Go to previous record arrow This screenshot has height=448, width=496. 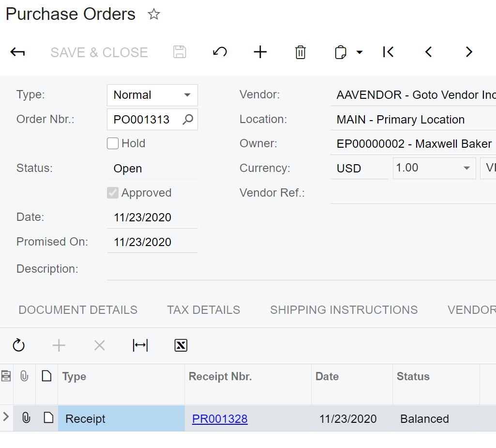(x=428, y=52)
